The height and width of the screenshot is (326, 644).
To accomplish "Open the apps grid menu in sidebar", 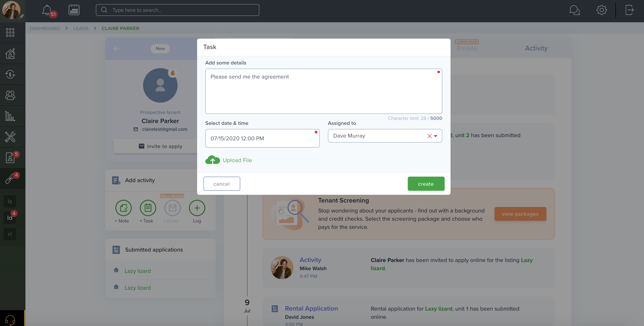I will point(10,32).
